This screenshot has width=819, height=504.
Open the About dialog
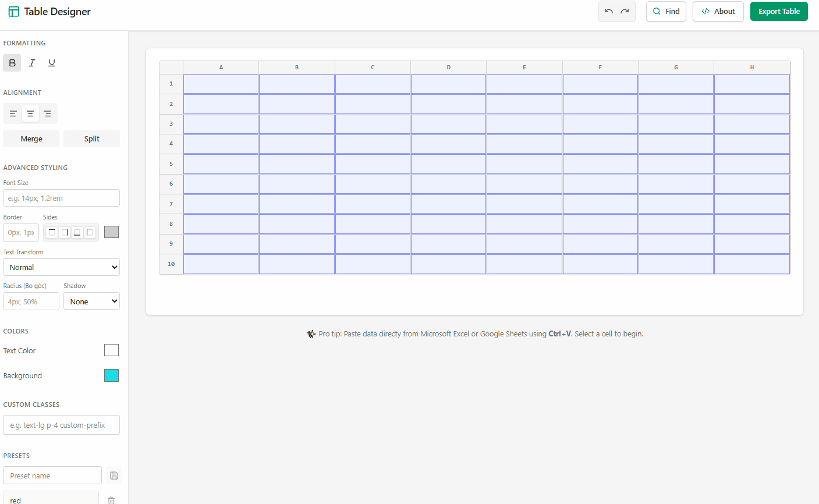pos(718,11)
